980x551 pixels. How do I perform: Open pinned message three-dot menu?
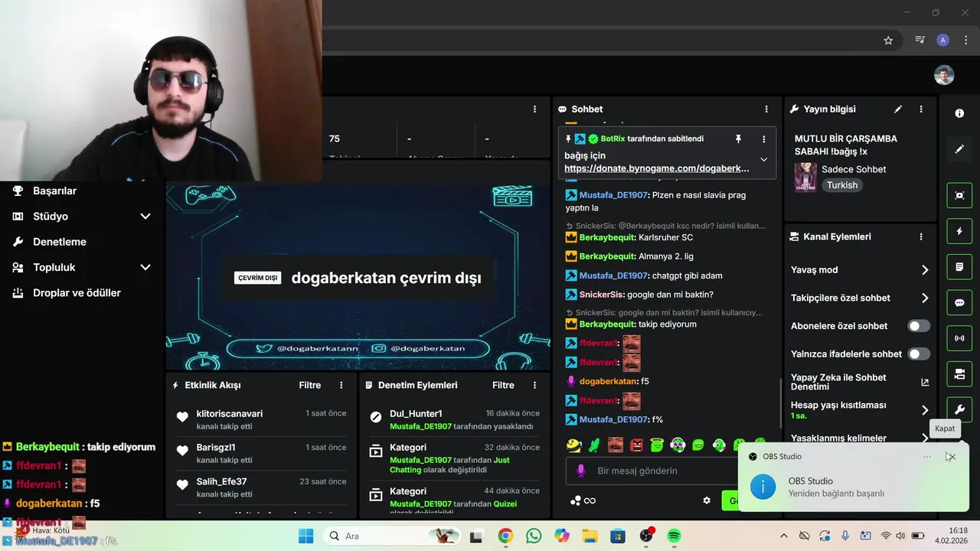pos(763,139)
